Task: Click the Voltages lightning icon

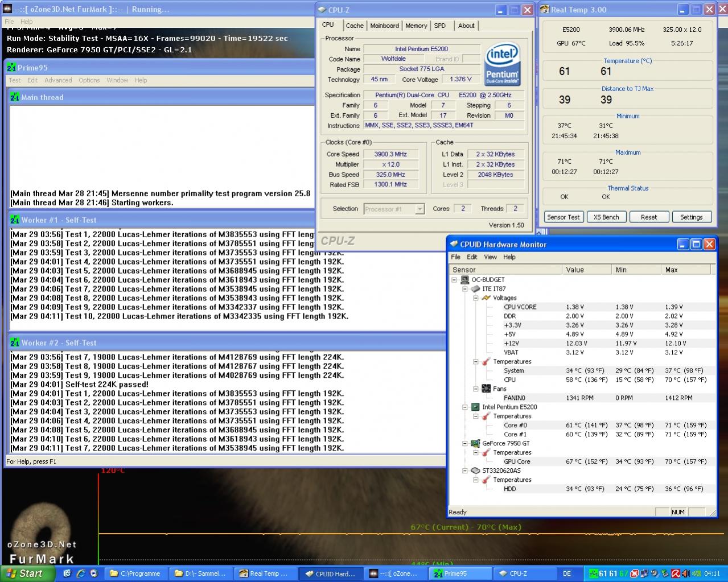Action: [486, 298]
